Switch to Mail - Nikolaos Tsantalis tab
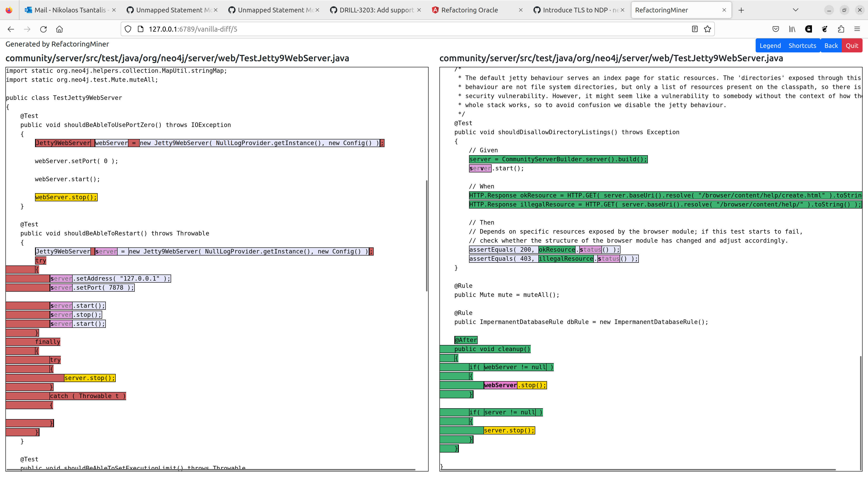This screenshot has width=868, height=488. tap(70, 10)
